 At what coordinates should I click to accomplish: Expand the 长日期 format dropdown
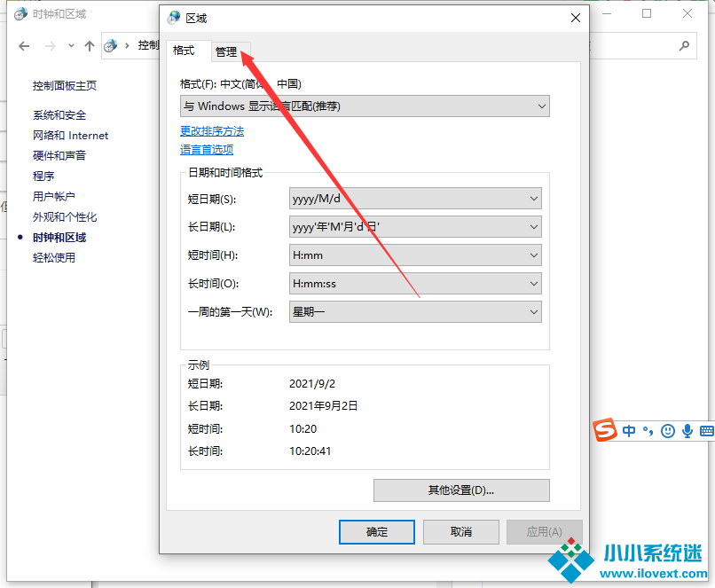(x=415, y=227)
